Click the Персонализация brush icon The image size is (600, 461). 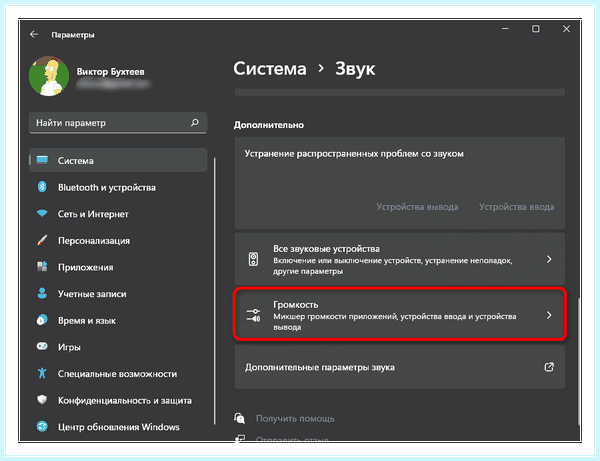click(42, 240)
